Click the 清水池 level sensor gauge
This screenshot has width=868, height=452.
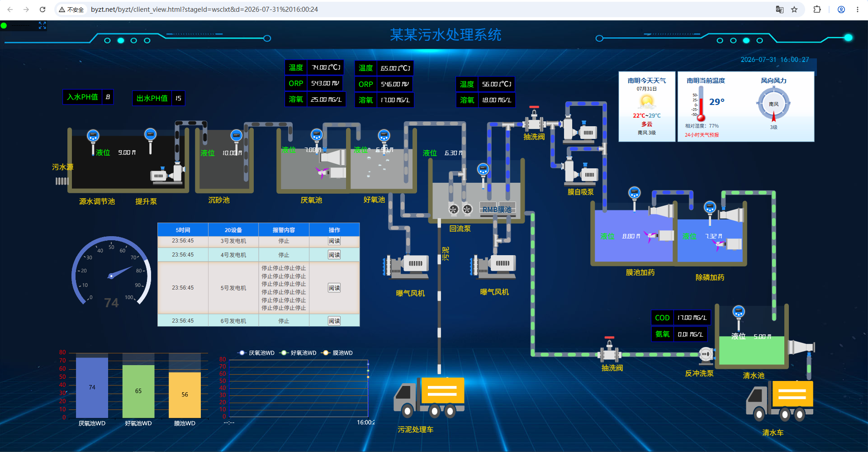click(739, 317)
